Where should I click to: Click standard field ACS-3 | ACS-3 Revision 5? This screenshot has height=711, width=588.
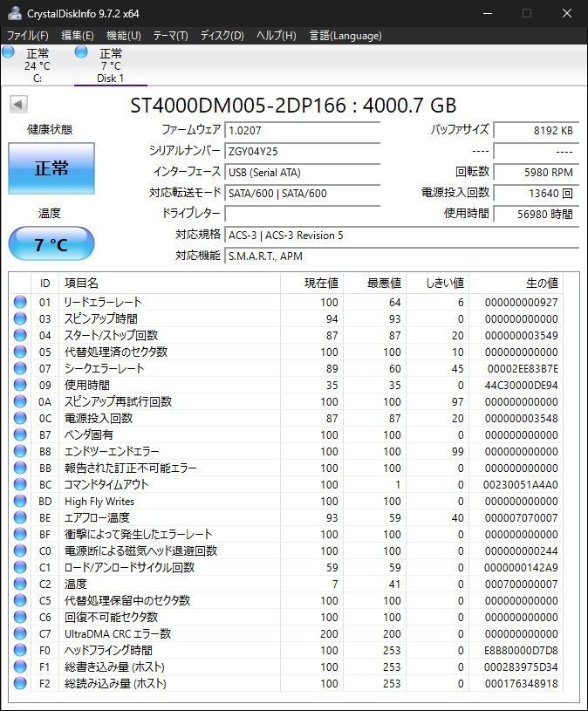coord(401,236)
